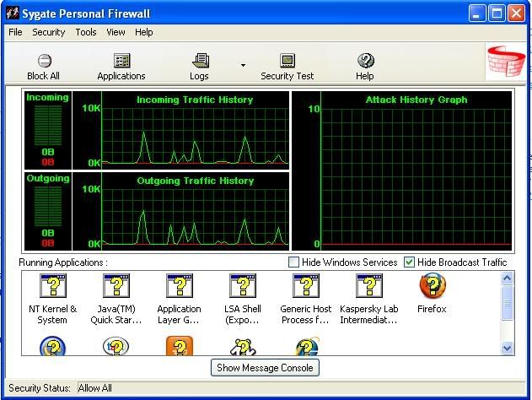Click the Help toolbar icon with question mark

click(x=365, y=61)
